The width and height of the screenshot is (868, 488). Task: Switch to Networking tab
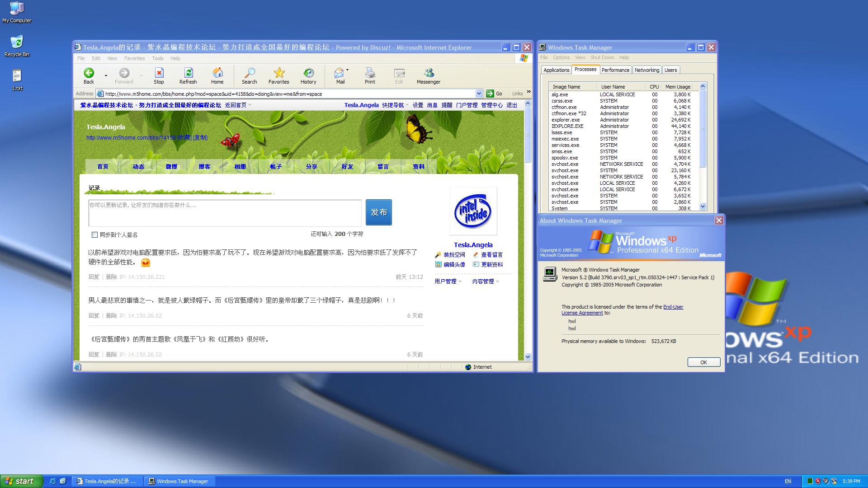pyautogui.click(x=646, y=70)
